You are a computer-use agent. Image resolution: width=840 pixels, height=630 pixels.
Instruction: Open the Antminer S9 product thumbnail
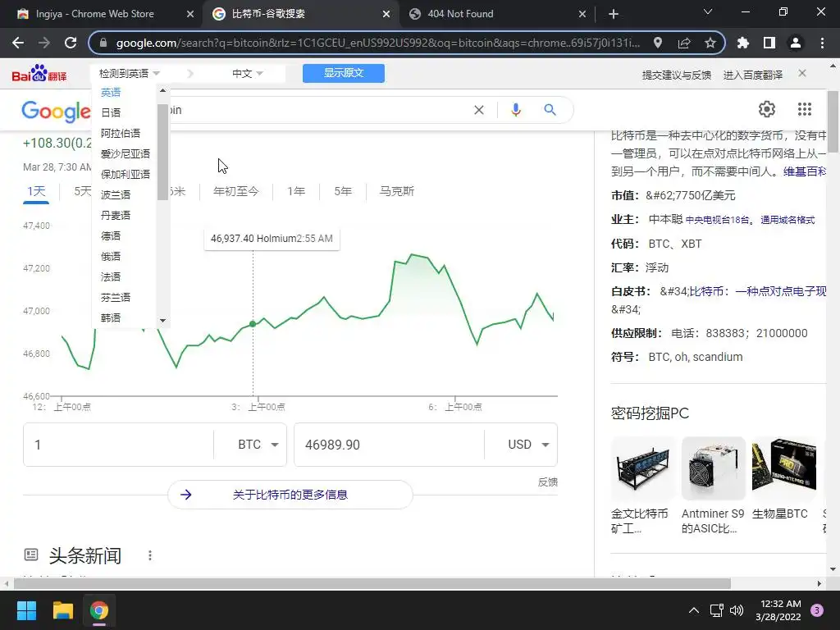coord(713,468)
